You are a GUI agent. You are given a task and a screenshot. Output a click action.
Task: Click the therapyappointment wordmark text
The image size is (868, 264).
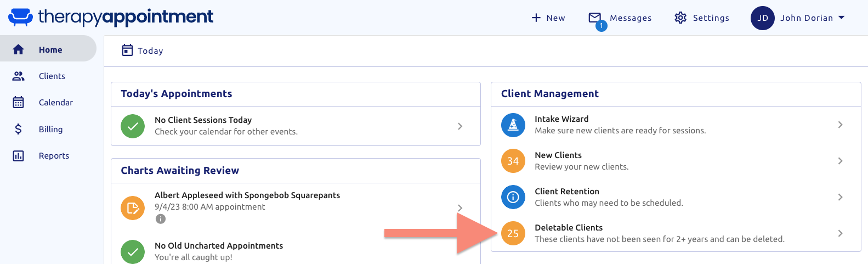[126, 16]
